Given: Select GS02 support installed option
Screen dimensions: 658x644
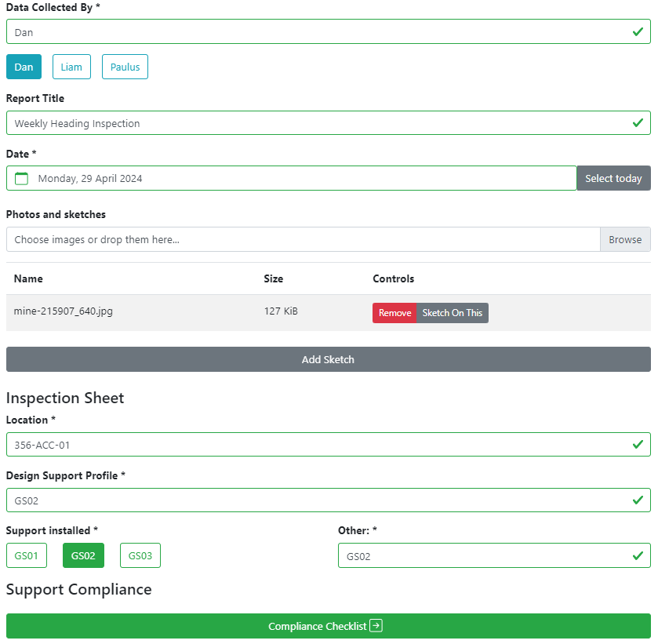Looking at the screenshot, I should coord(83,555).
